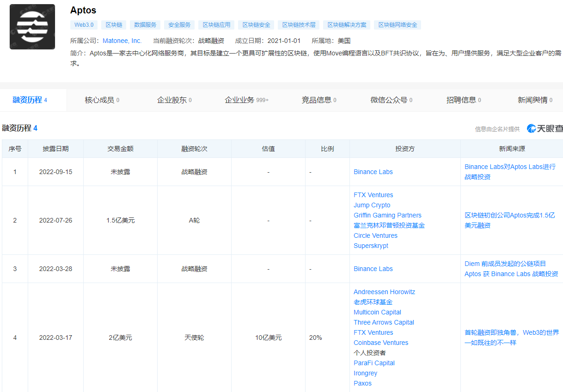The image size is (563, 392).
Task: Click the Tianyancha logo
Action: click(545, 129)
